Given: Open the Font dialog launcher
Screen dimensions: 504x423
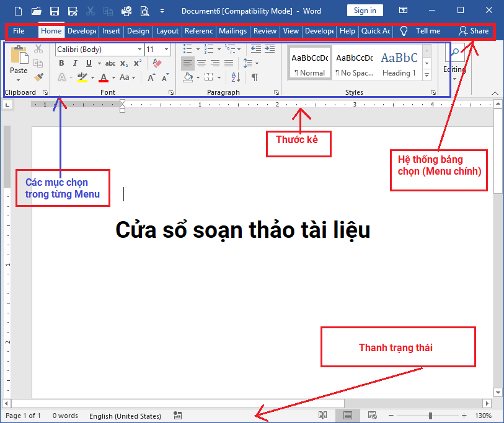Looking at the screenshot, I should coord(171,92).
